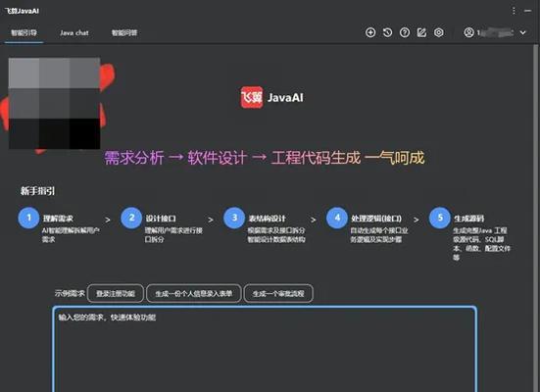Open the help question mark icon
The image size is (540, 392).
[x=405, y=32]
